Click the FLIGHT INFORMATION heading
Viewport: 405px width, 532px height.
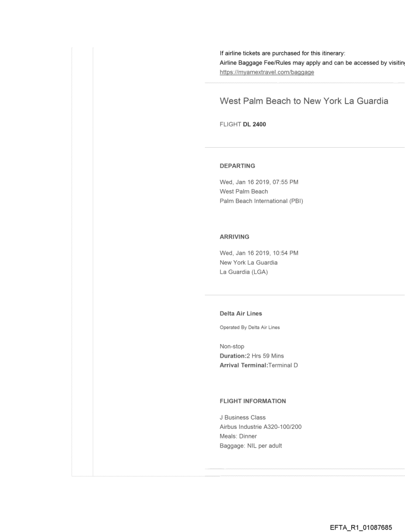[x=253, y=401]
